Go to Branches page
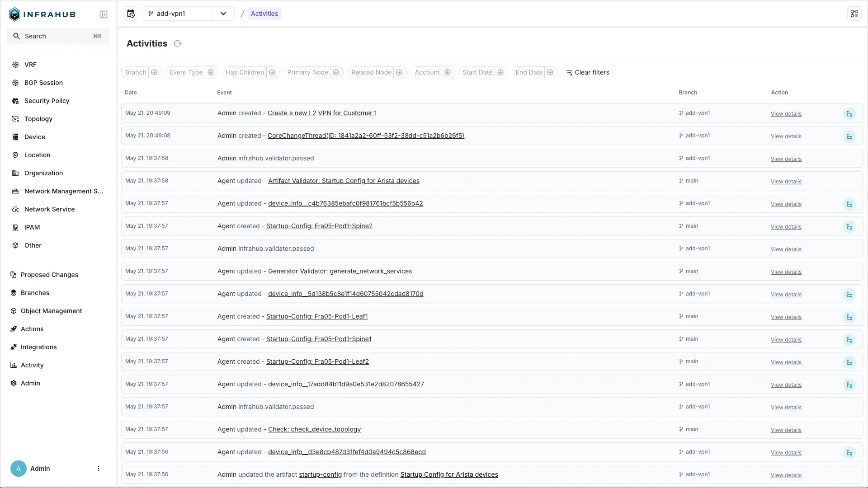Image resolution: width=868 pixels, height=488 pixels. click(58, 293)
